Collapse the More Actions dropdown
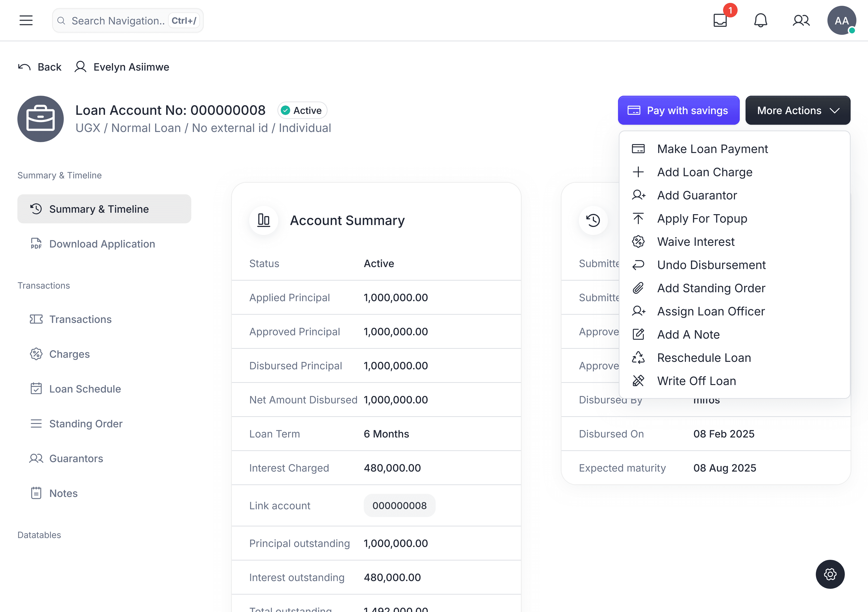This screenshot has width=868, height=612. click(x=798, y=110)
